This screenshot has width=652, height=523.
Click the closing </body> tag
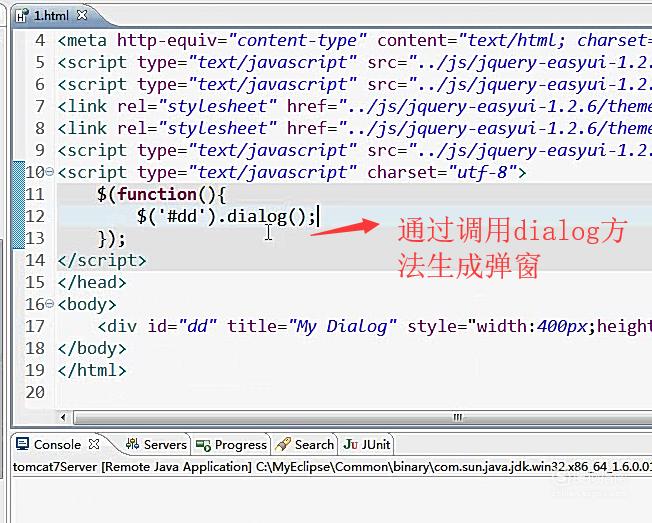point(92,348)
